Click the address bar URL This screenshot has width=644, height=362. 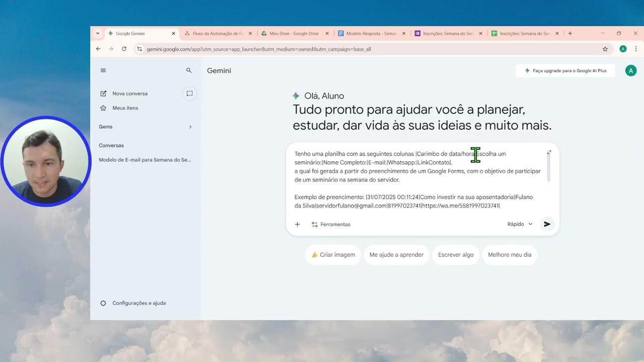tap(259, 49)
